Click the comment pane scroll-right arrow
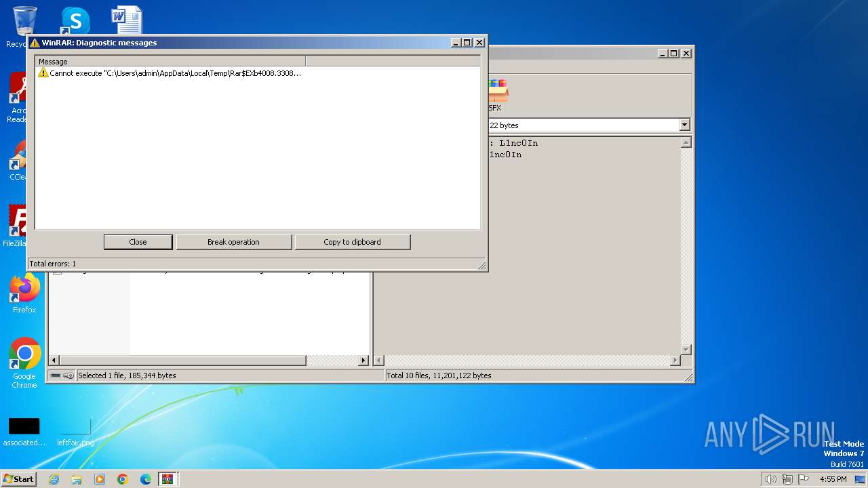Viewport: 868px width, 488px height. (675, 361)
